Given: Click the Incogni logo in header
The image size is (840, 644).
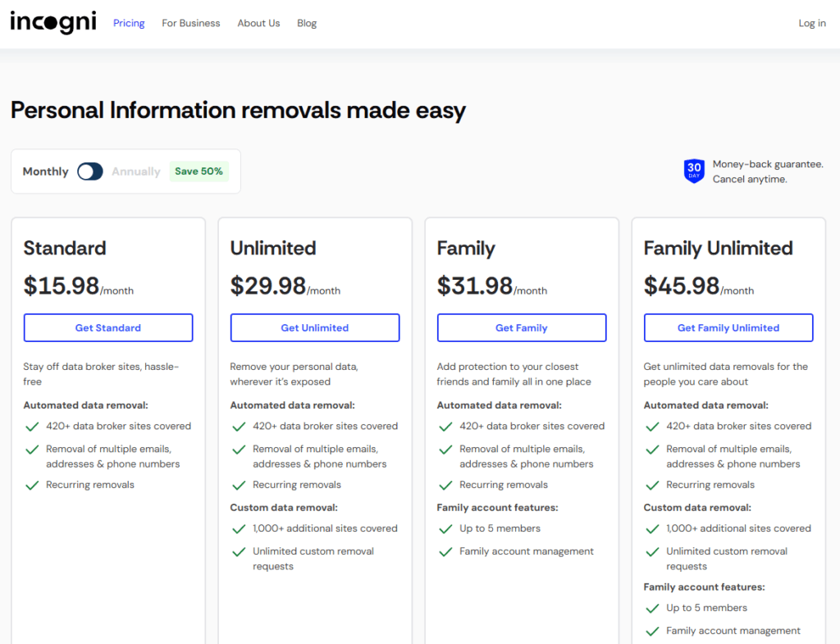Looking at the screenshot, I should tap(52, 23).
